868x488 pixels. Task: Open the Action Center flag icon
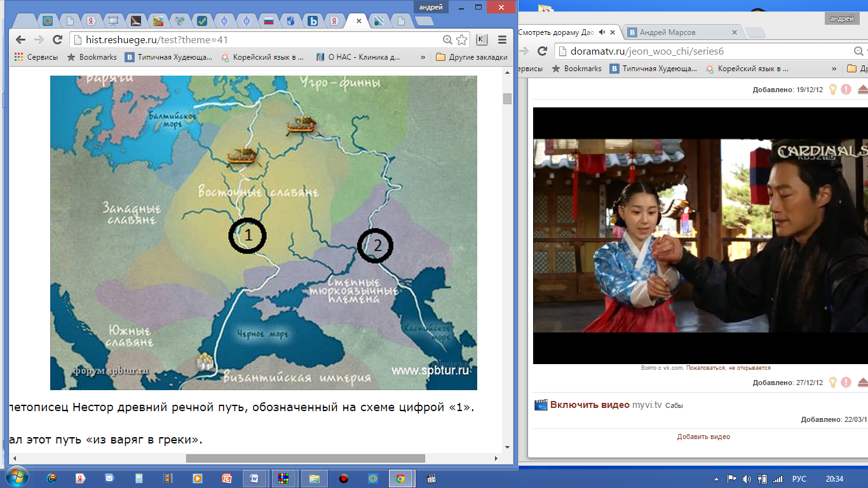[x=732, y=479]
